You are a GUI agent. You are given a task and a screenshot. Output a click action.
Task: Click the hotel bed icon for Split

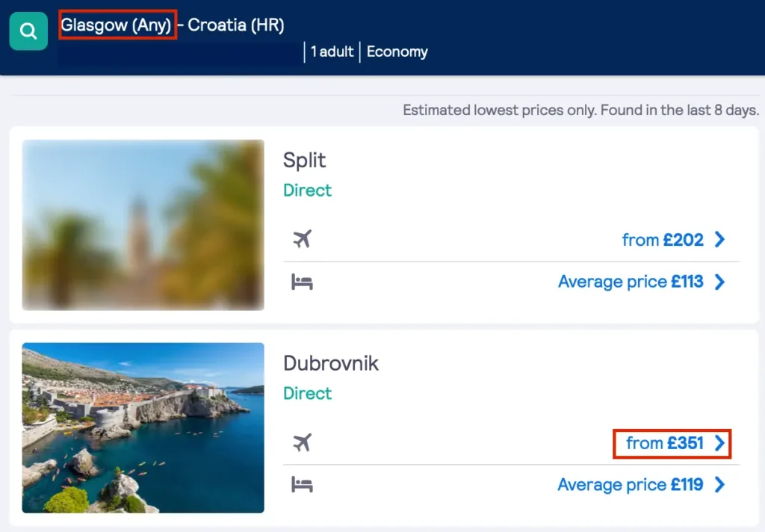coord(302,281)
